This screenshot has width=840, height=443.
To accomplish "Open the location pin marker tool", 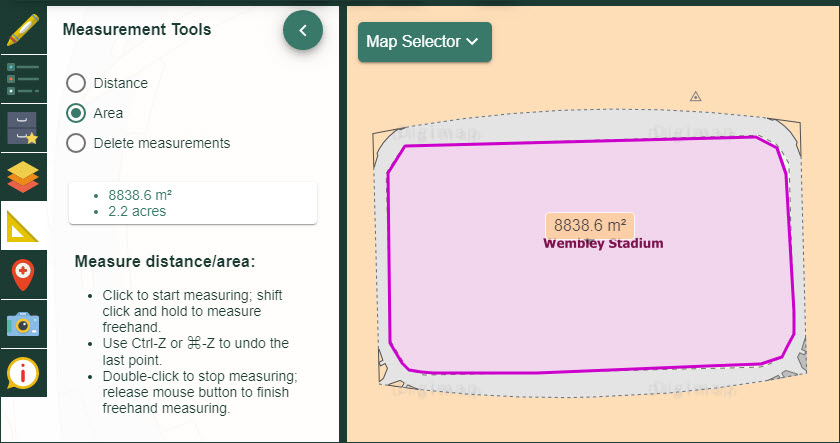I will pos(23,274).
